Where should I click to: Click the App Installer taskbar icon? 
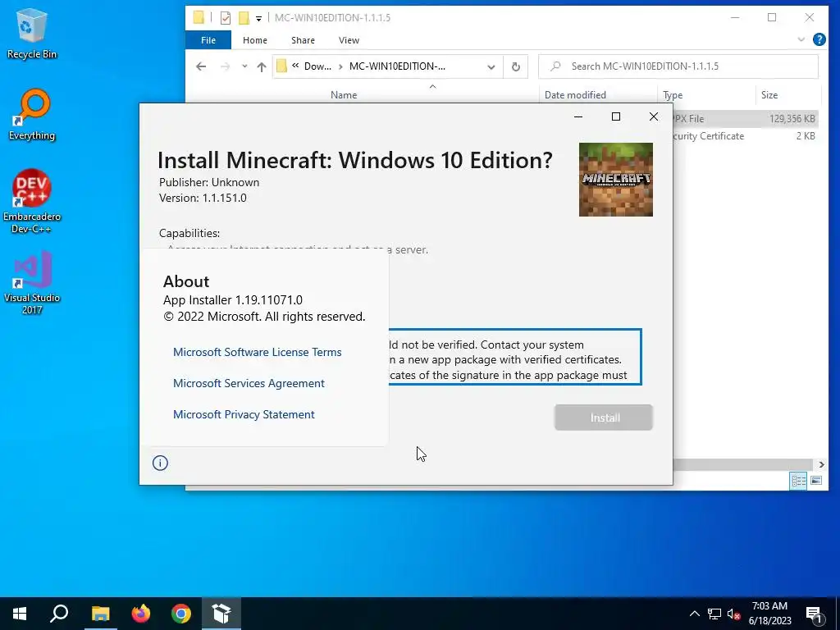221,614
